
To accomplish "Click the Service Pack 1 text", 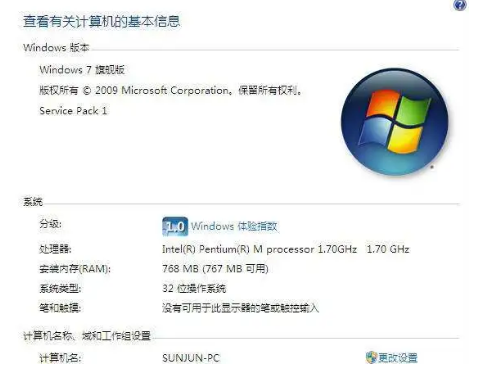I will click(x=73, y=111).
